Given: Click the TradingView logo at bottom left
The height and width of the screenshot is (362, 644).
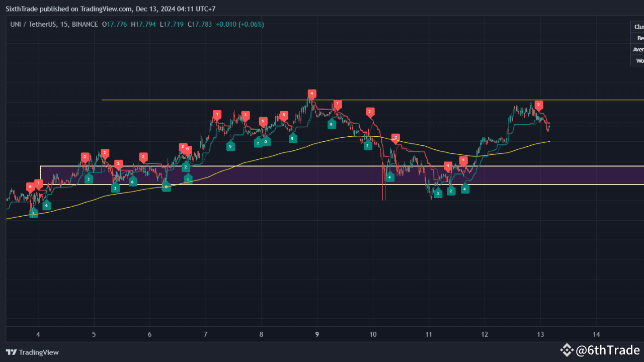Looking at the screenshot, I should click(x=32, y=352).
